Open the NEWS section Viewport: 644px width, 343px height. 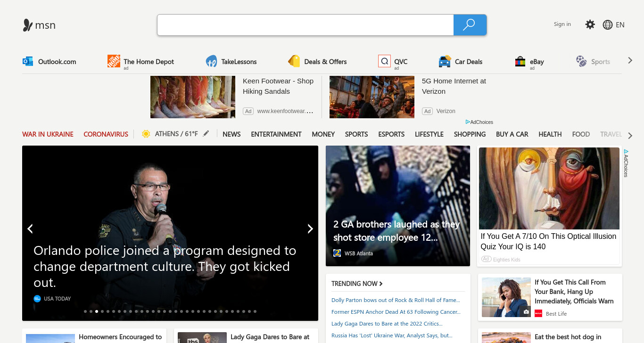(231, 134)
